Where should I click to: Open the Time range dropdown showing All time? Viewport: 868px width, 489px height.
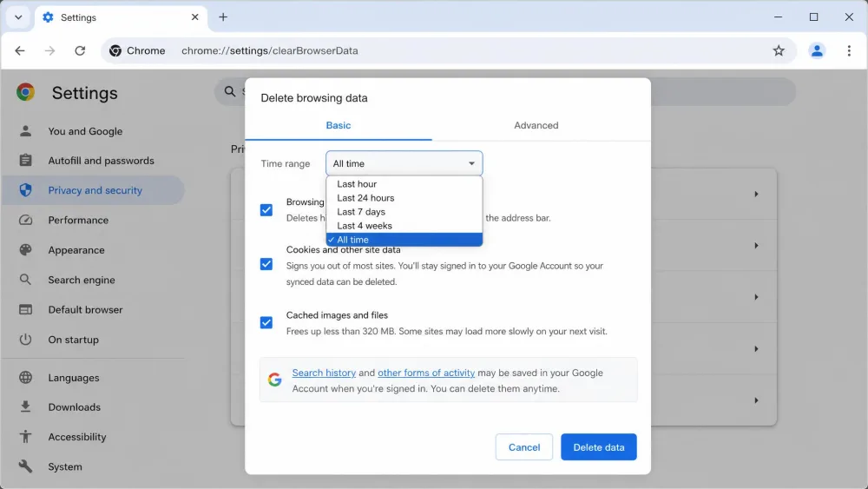coord(404,163)
